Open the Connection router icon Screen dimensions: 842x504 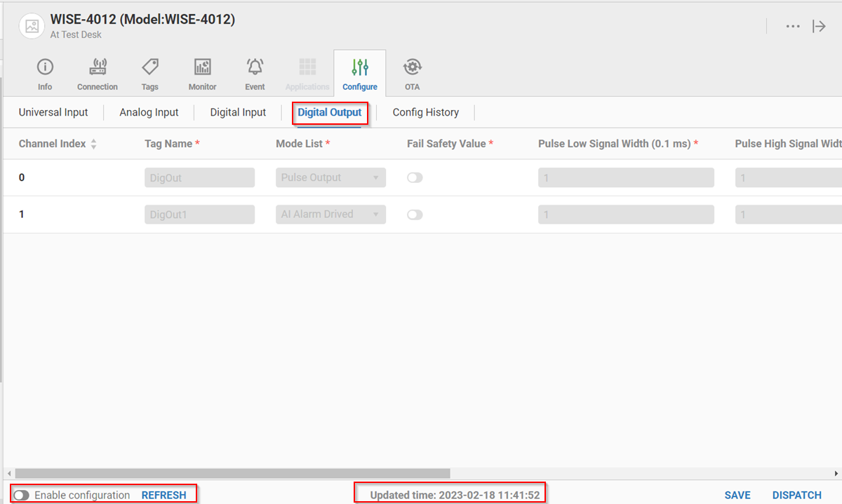point(98,68)
